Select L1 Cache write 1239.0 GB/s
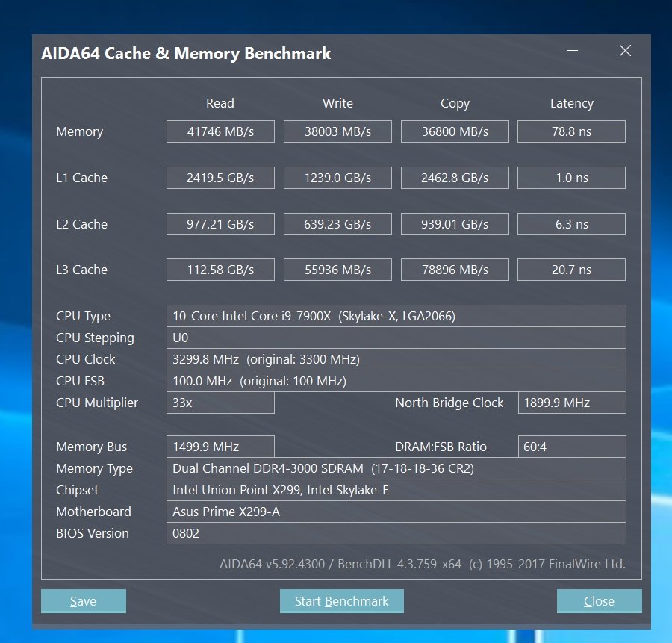This screenshot has width=672, height=643. pyautogui.click(x=337, y=178)
